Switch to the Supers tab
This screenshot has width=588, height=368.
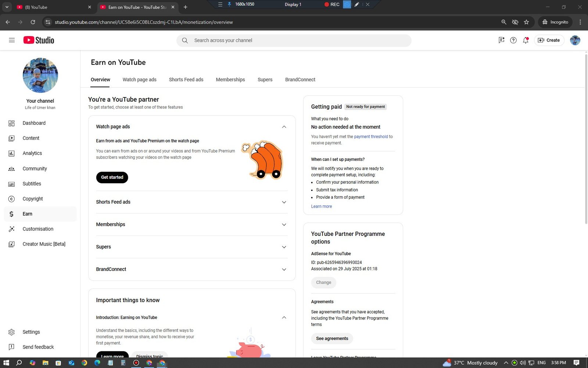coord(265,79)
